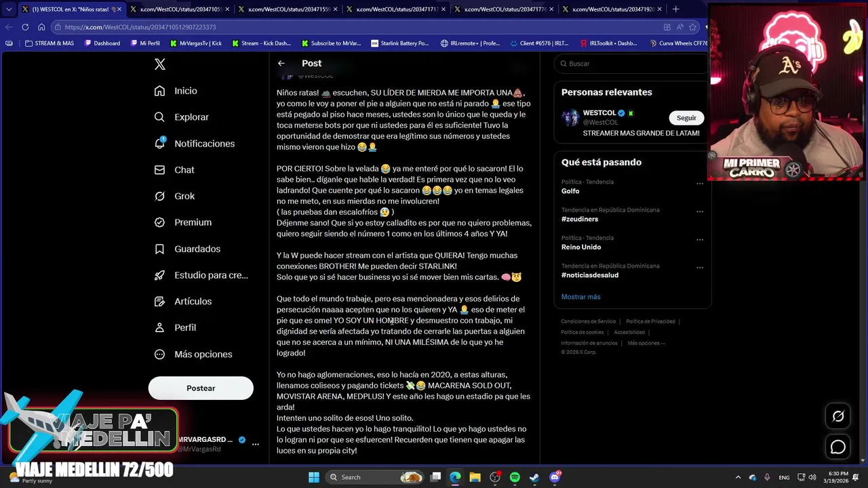This screenshot has height=488, width=868.
Task: Click the browser address bar URL
Action: point(140,27)
